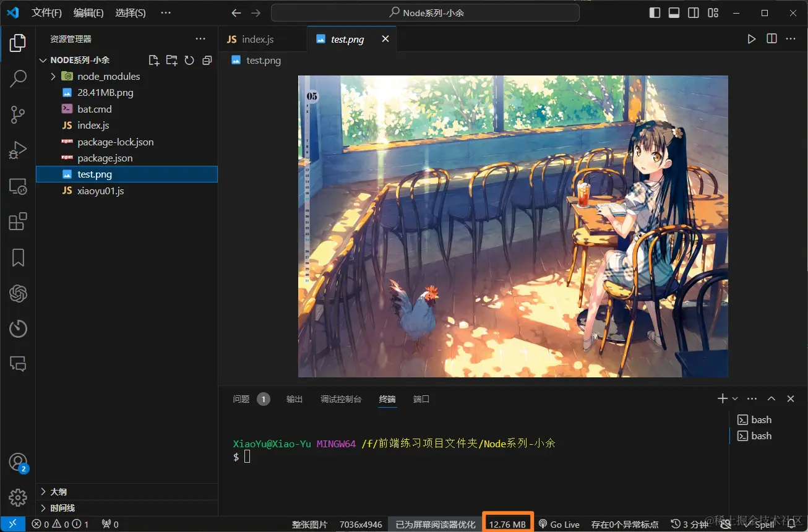The width and height of the screenshot is (808, 532).
Task: Open the 编辑(E) menu
Action: pyautogui.click(x=88, y=12)
